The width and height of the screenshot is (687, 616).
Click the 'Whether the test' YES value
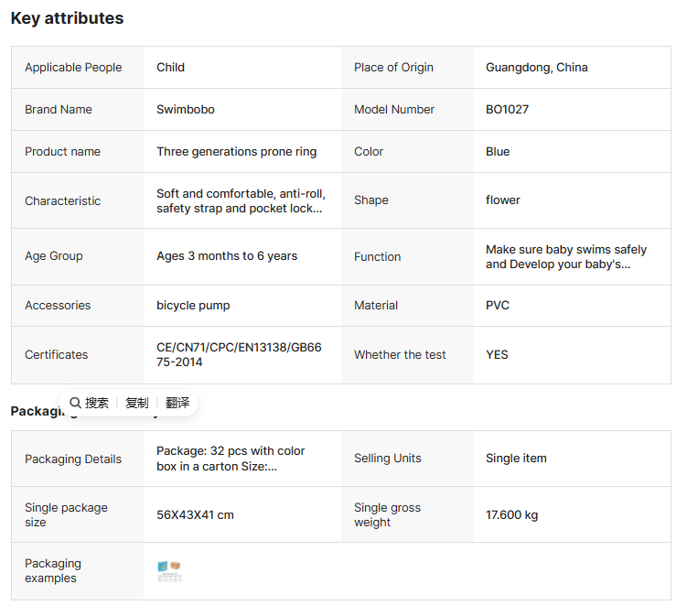click(497, 355)
